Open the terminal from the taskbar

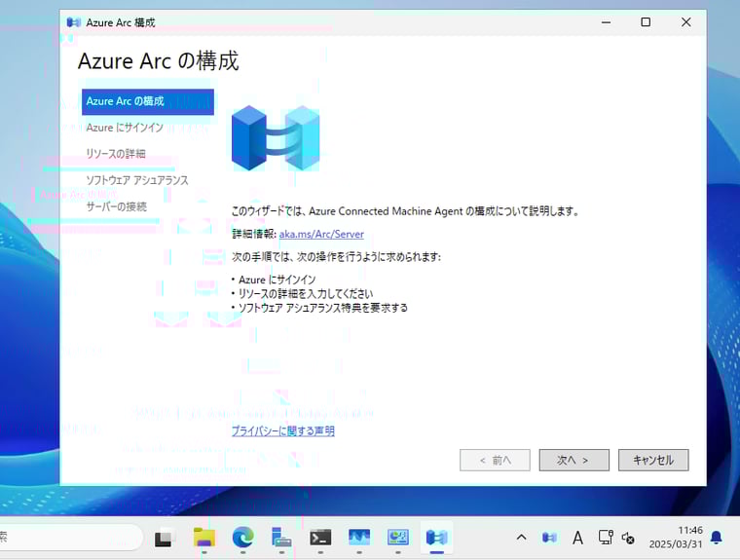pos(320,538)
